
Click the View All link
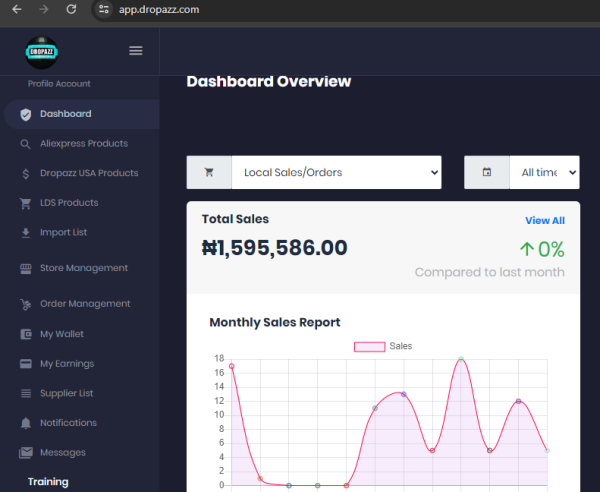click(x=544, y=220)
